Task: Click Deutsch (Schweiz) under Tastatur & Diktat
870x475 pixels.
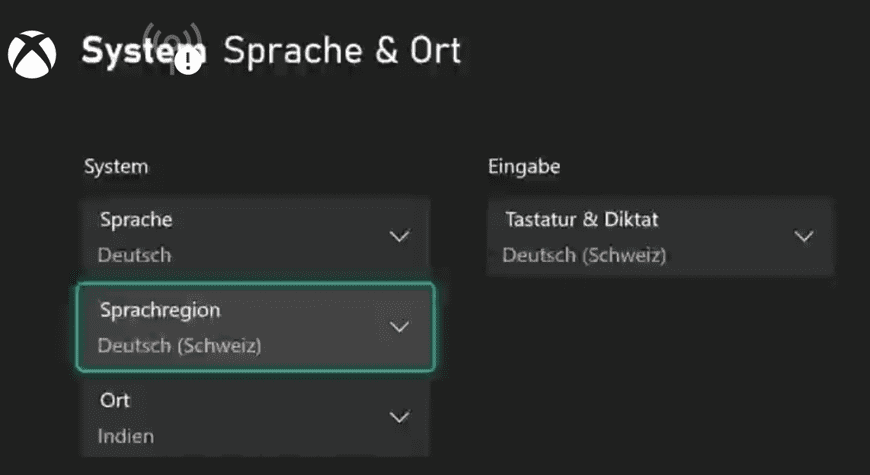Action: [x=584, y=255]
